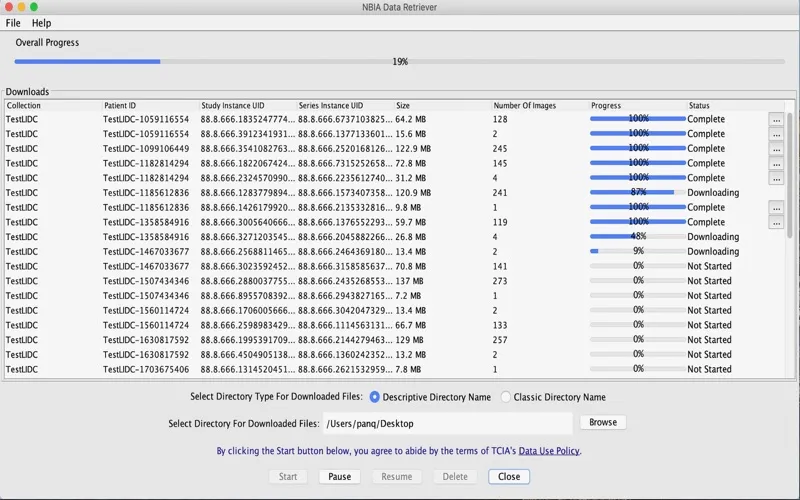Open ellipsis button for the 122.9 MB row
800x500 pixels.
(x=776, y=149)
